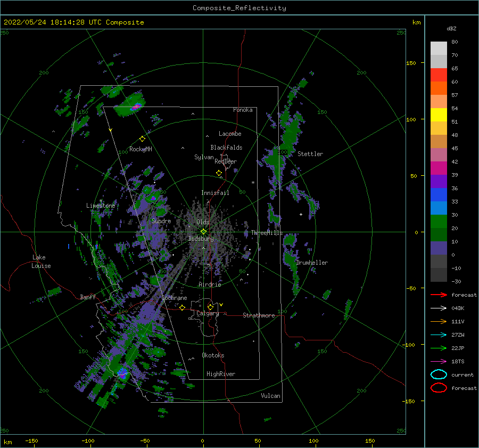Click the Drumheller town label
Viewport: 479px width, 448px height.
(312, 263)
